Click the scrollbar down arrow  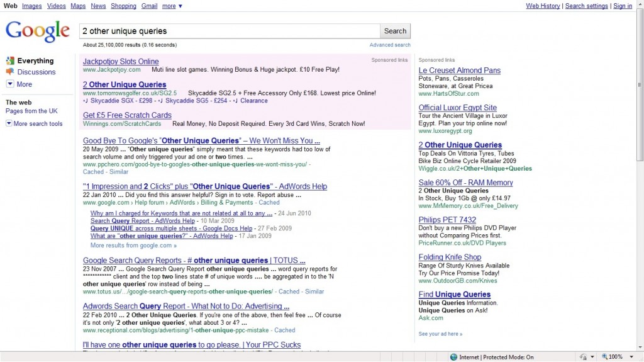pyautogui.click(x=640, y=347)
